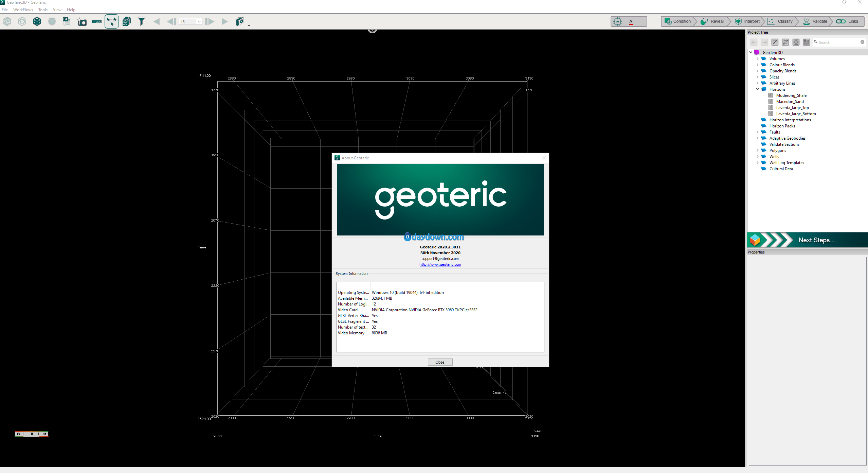Image resolution: width=868 pixels, height=473 pixels.
Task: Dismiss About Geoteric via X button
Action: pyautogui.click(x=544, y=158)
